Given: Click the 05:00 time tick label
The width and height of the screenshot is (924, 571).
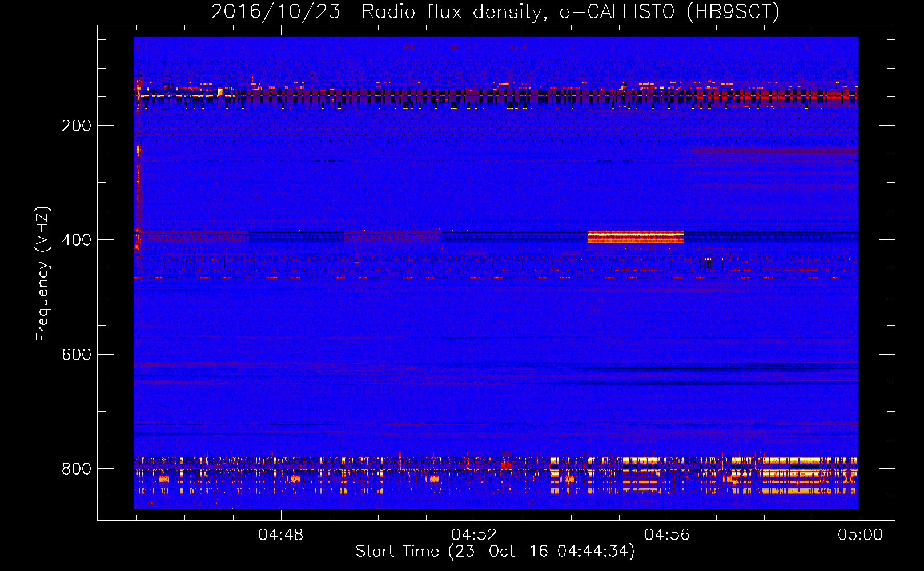Looking at the screenshot, I should 860,535.
